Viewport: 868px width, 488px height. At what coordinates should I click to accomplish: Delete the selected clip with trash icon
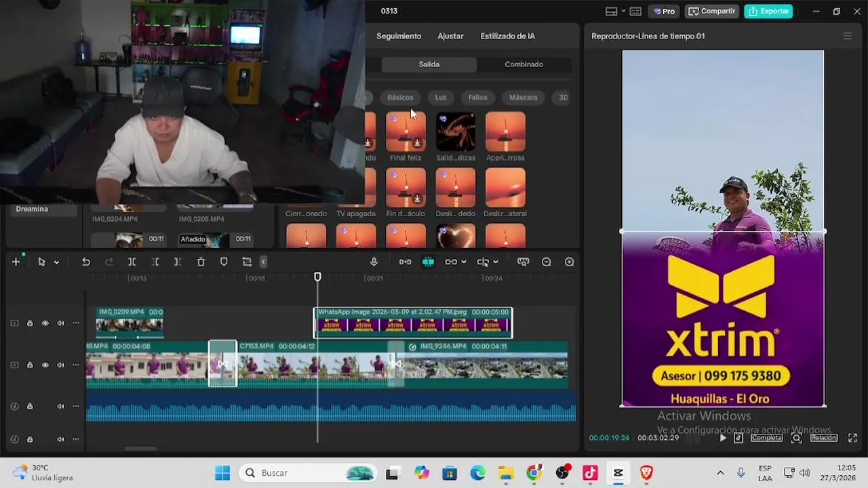click(x=201, y=262)
